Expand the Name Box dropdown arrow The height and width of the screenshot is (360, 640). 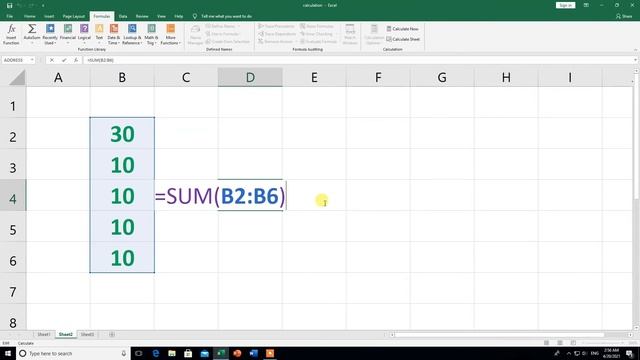coord(32,60)
